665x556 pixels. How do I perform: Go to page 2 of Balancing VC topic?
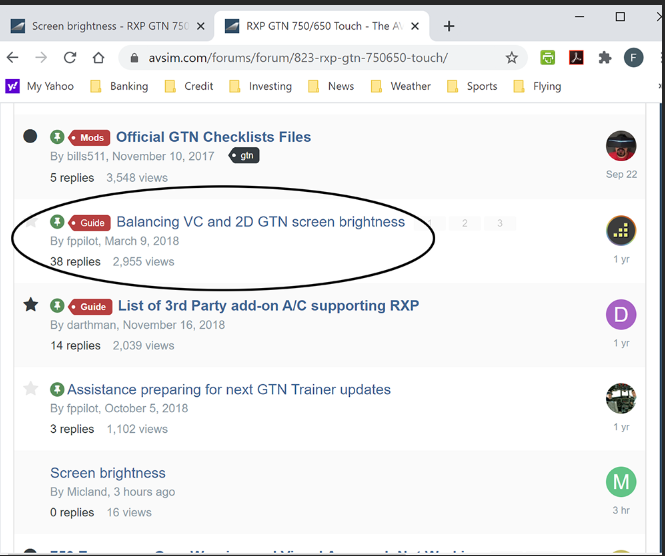[465, 223]
